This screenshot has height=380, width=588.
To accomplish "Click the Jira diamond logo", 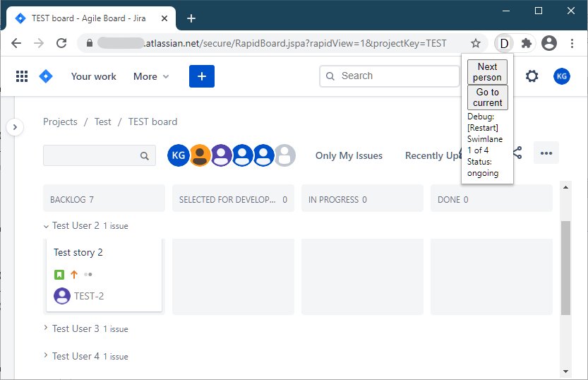I will click(x=46, y=76).
